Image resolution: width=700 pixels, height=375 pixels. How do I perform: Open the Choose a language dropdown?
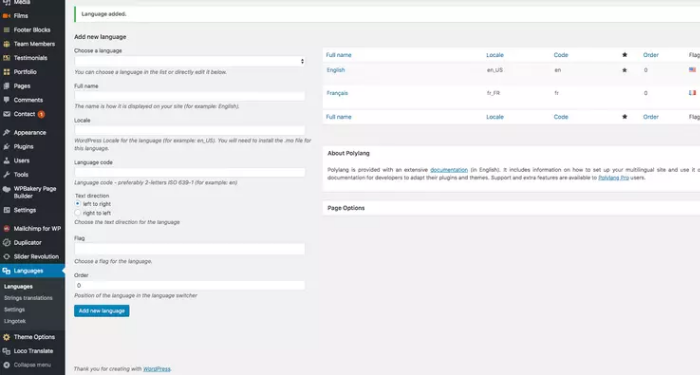190,61
